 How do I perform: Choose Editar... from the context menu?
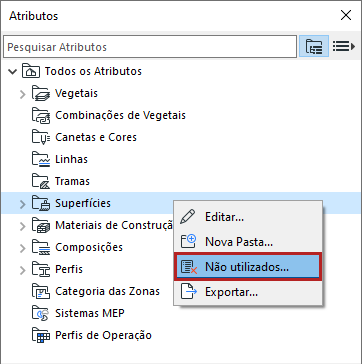tap(248, 217)
